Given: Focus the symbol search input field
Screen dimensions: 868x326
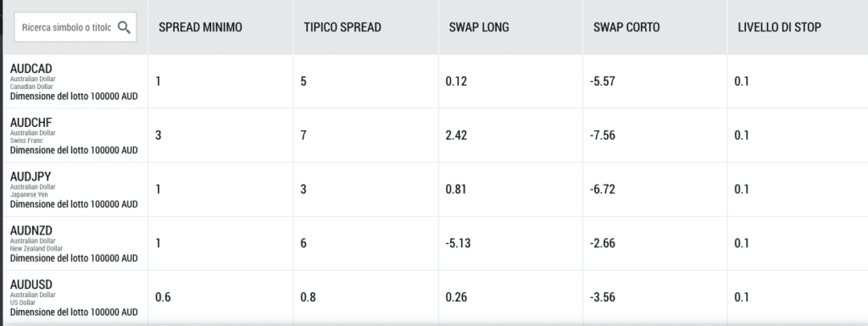Looking at the screenshot, I should click(x=75, y=27).
